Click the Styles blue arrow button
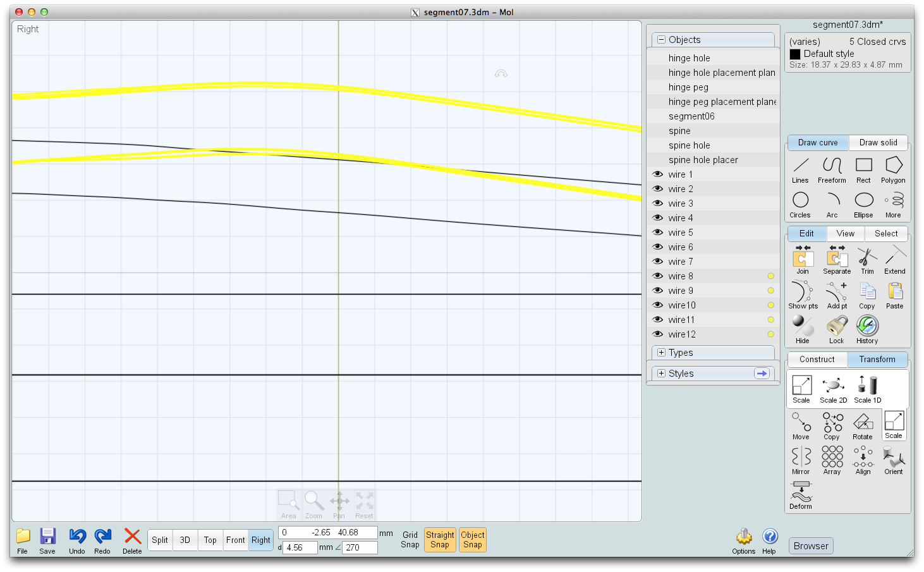Screen dimensions: 924x572 (x=762, y=374)
